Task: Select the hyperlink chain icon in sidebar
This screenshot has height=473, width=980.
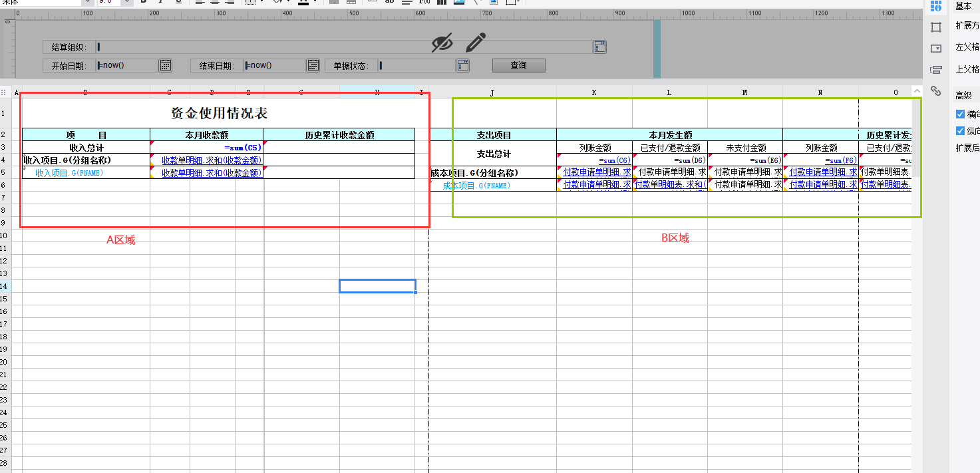Action: [936, 91]
